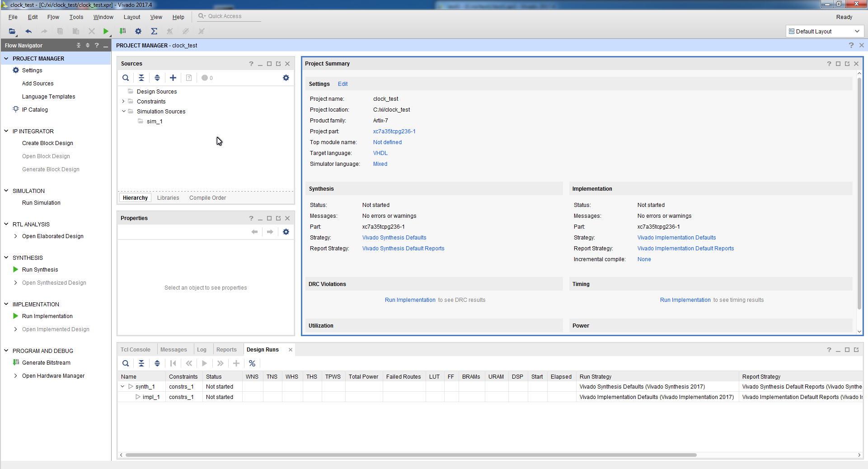This screenshot has height=469, width=868.
Task: Switch to Compile Order tab
Action: pyautogui.click(x=207, y=198)
